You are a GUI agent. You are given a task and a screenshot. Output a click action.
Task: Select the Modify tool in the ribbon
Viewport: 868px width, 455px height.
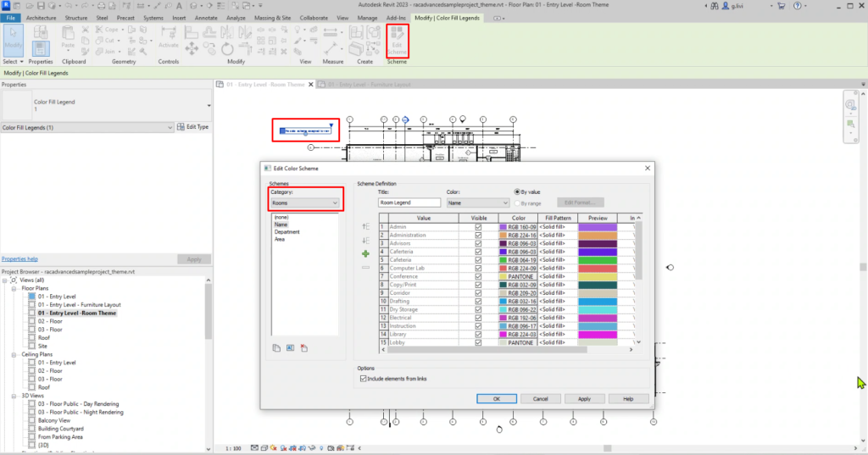click(14, 39)
